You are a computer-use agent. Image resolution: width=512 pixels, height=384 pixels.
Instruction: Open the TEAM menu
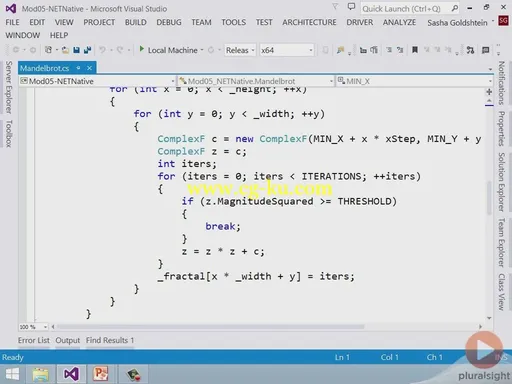click(x=201, y=22)
